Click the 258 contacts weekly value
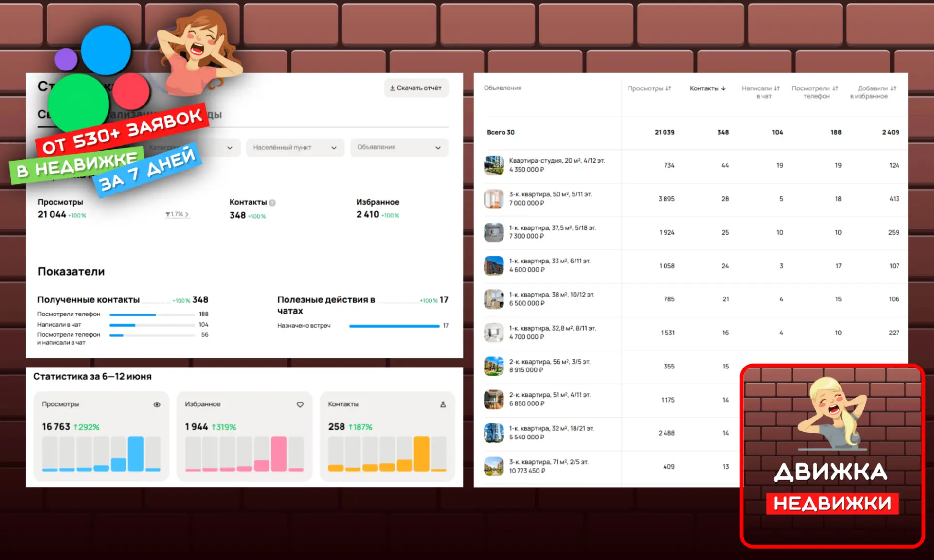 [337, 427]
